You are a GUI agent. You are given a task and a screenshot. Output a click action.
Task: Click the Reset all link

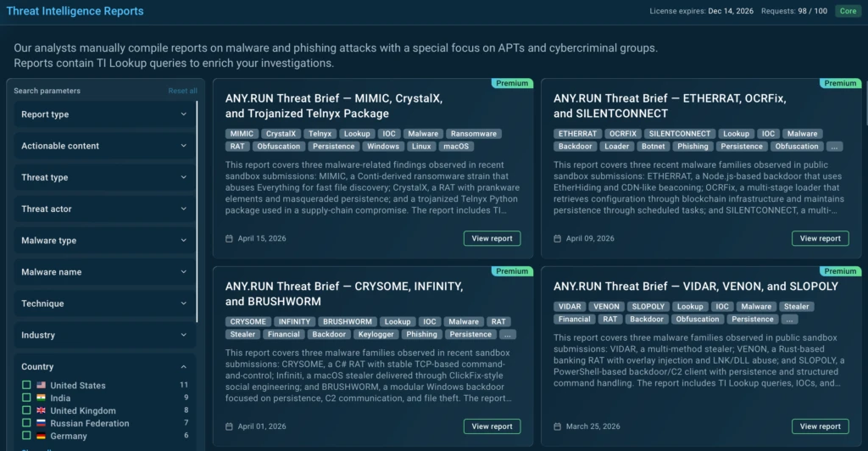point(183,91)
